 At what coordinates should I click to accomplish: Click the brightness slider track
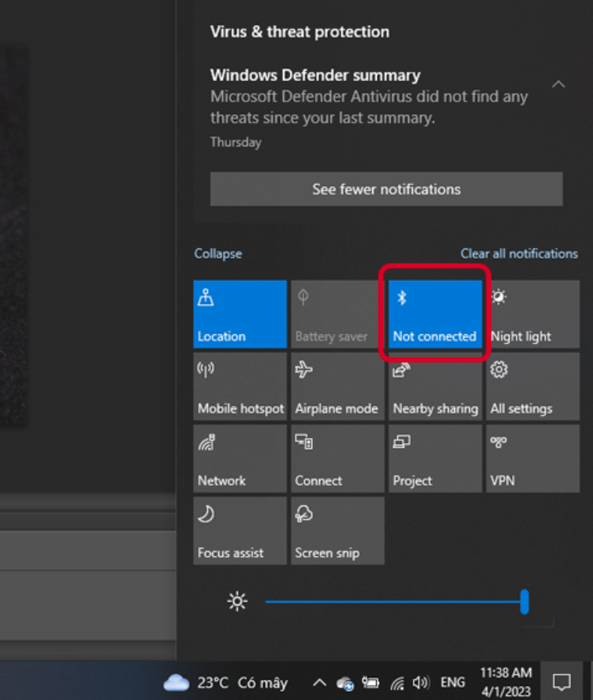(390, 602)
